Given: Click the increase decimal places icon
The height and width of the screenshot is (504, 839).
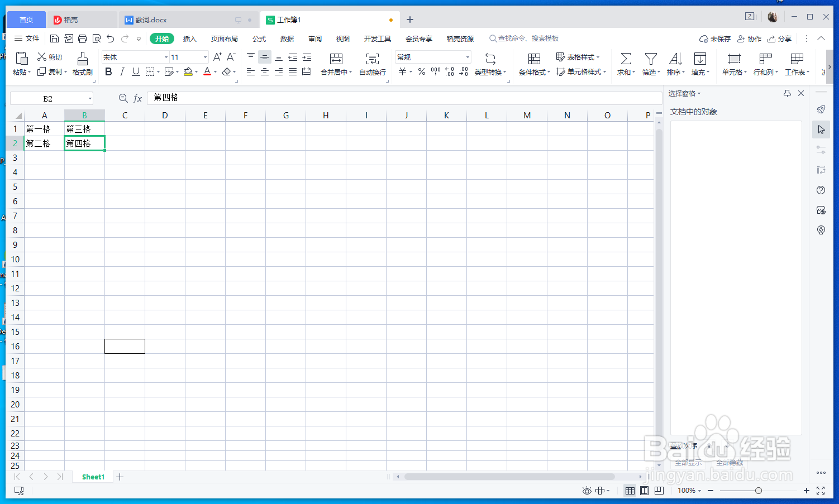Looking at the screenshot, I should (450, 71).
